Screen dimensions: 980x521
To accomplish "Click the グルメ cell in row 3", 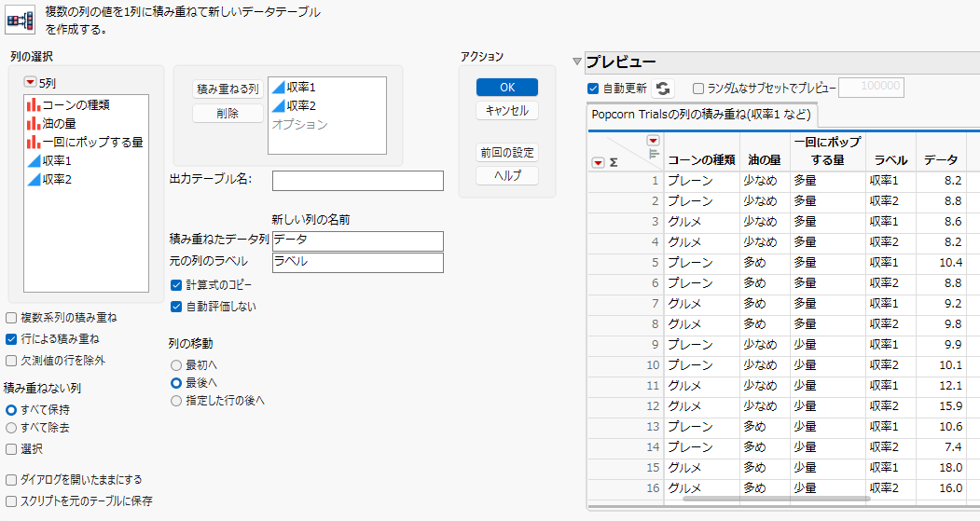I will (701, 222).
